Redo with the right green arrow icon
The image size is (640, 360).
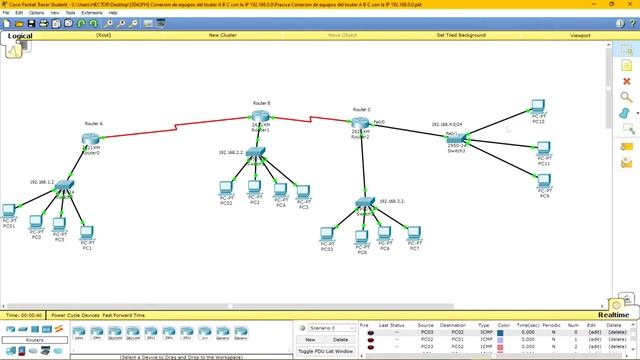click(93, 24)
